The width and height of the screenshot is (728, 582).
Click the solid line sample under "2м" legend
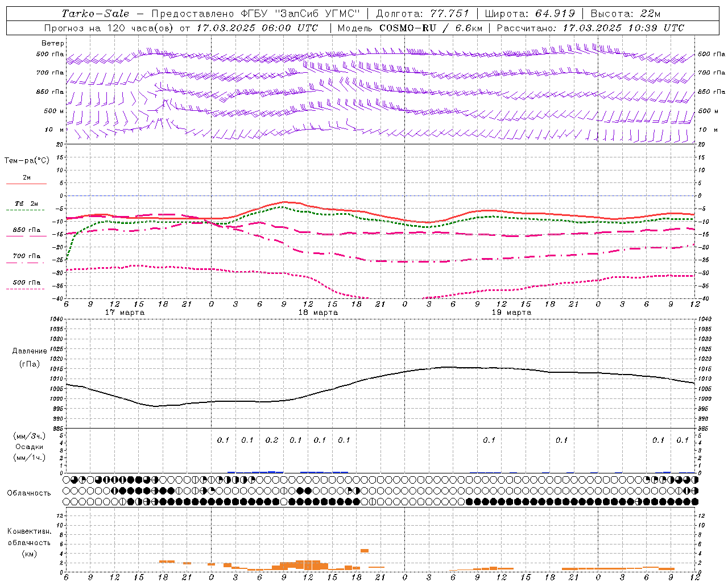click(26, 184)
